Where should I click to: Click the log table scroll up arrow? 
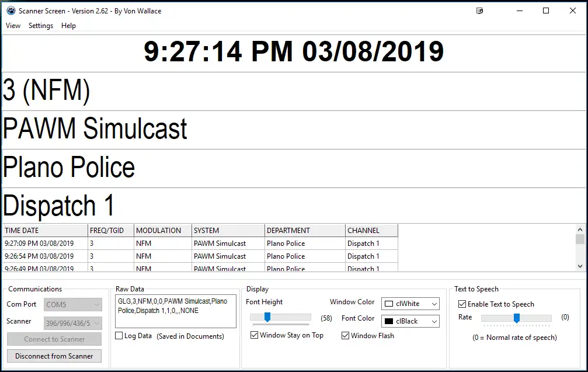[x=580, y=229]
